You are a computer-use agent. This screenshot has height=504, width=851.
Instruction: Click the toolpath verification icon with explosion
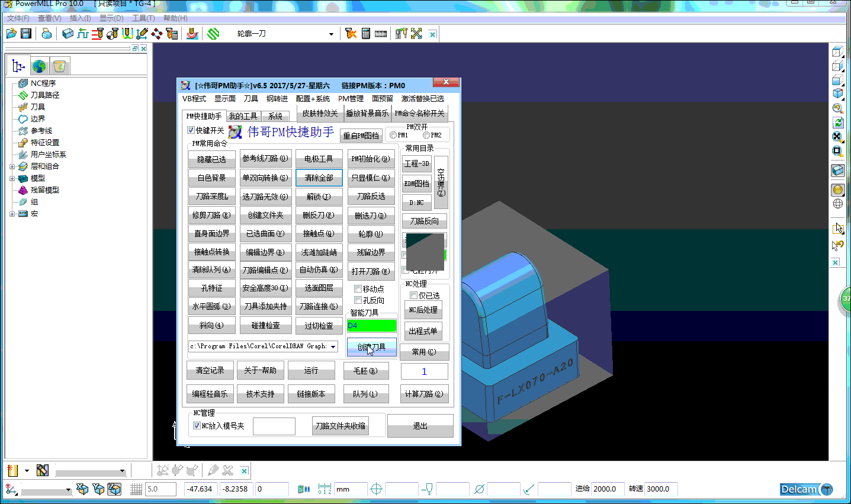coord(351,34)
